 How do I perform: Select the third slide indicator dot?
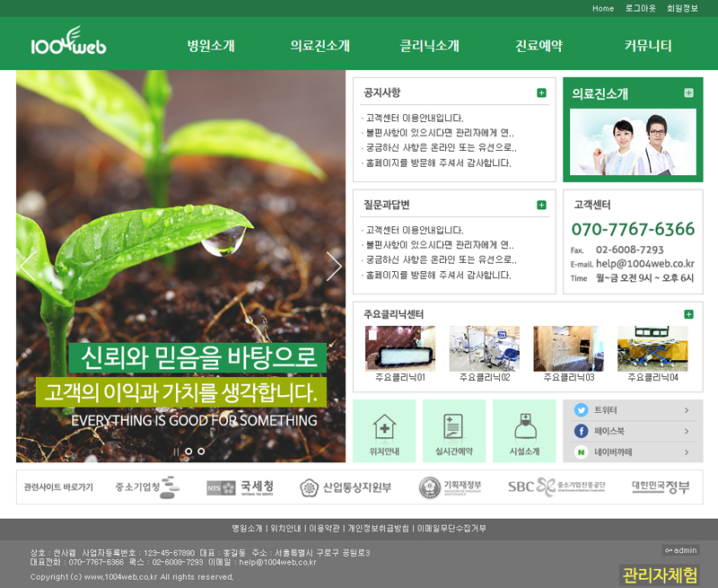[x=201, y=452]
